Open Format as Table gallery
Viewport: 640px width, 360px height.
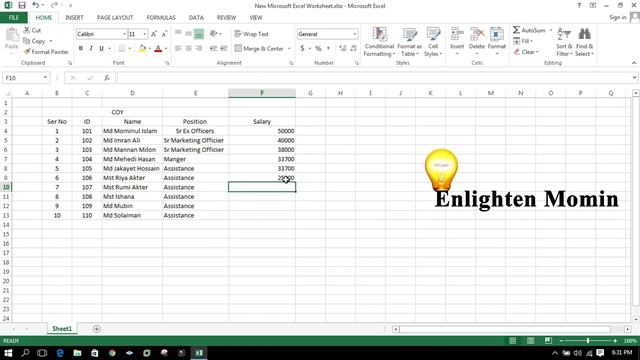tap(409, 42)
